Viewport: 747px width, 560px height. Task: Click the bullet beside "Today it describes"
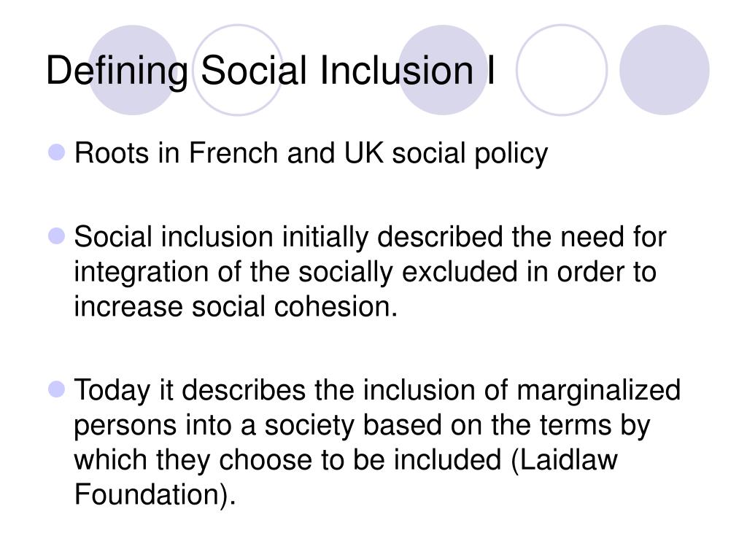(x=57, y=389)
